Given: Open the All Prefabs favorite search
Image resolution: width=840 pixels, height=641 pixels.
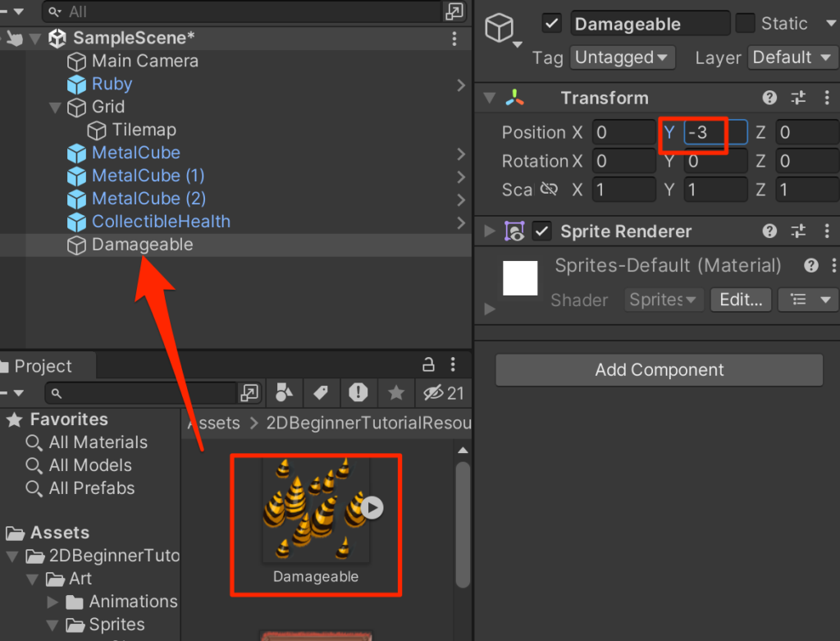Looking at the screenshot, I should [92, 488].
